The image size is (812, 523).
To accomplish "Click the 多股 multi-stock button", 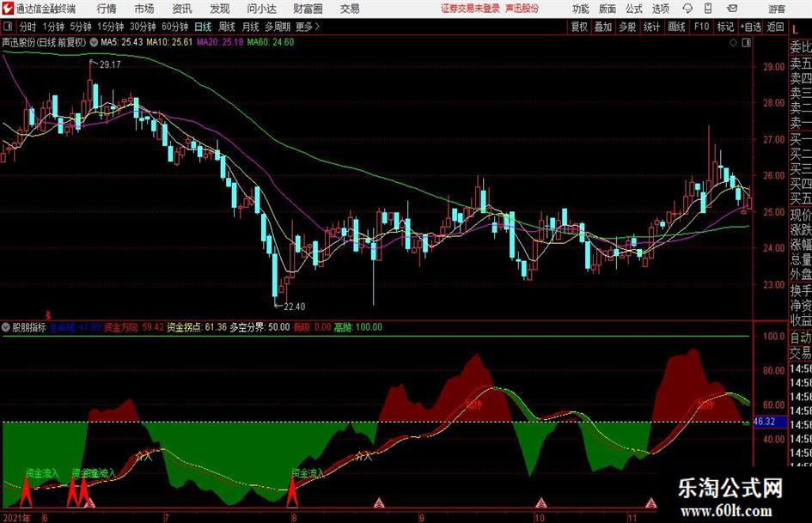I will coord(627,27).
